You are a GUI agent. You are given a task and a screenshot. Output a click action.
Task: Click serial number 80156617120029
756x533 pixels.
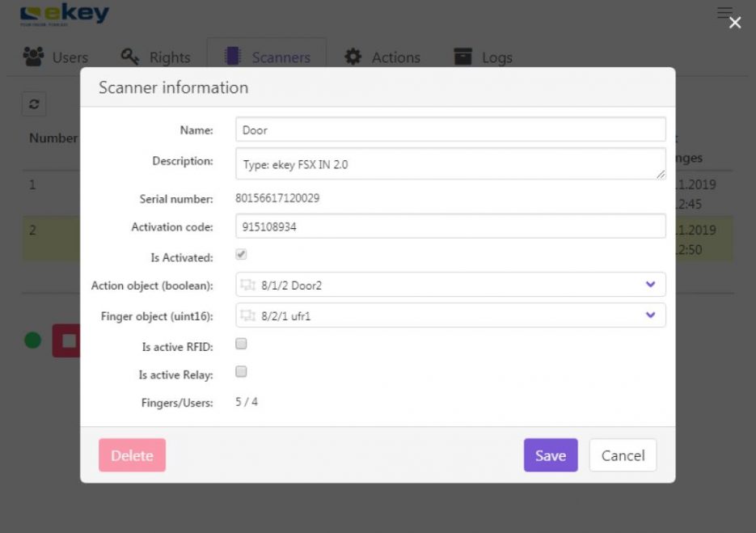coord(277,198)
